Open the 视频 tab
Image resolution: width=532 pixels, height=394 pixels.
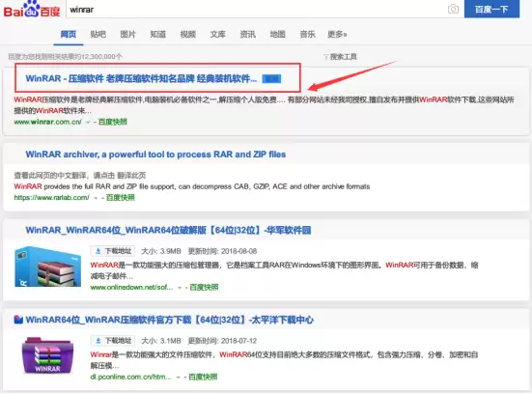188,34
